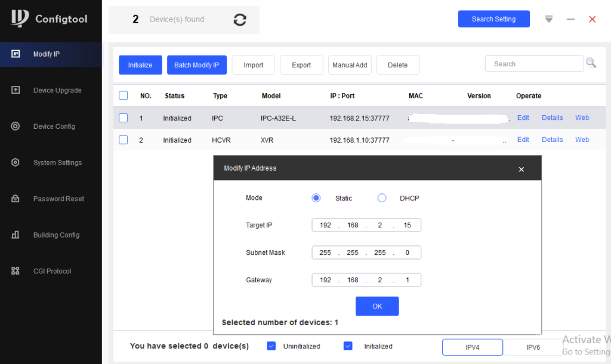Viewport: 611px width, 364px height.
Task: Open System Settings in the sidebar
Action: 57,162
